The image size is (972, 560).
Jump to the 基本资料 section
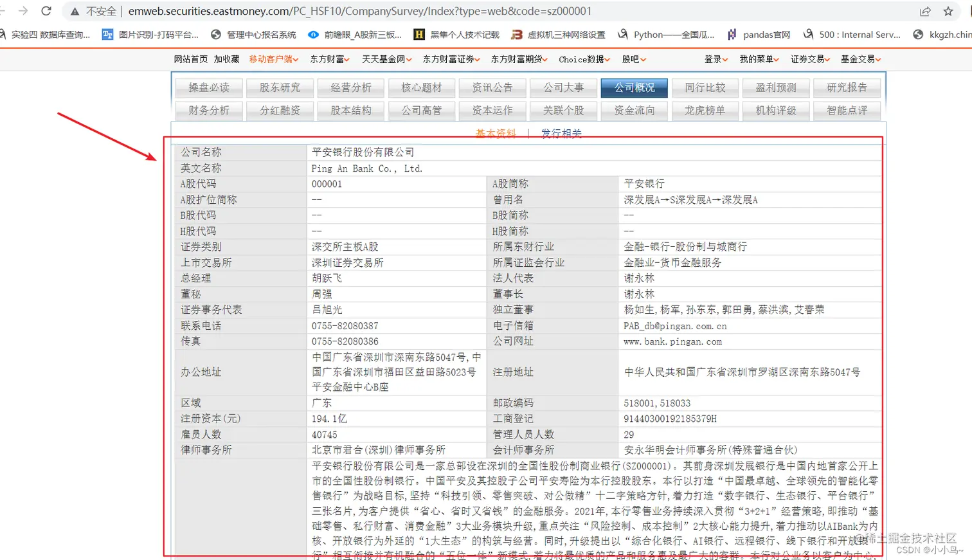496,133
